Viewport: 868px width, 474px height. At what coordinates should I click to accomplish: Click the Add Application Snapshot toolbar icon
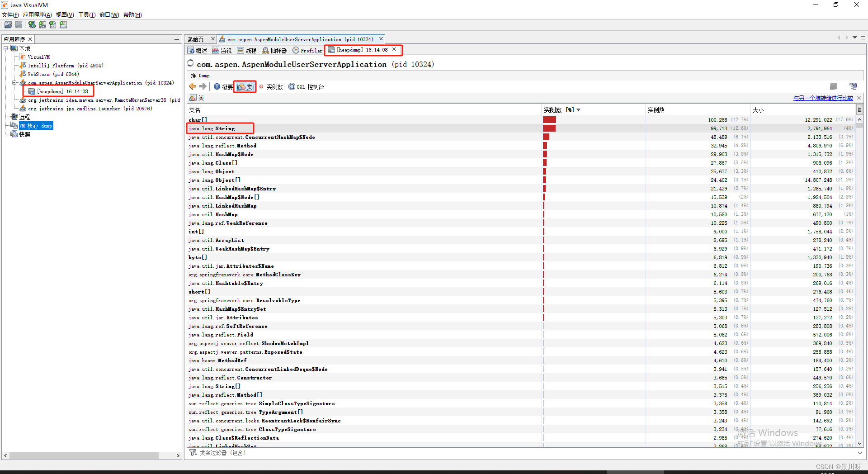tap(63, 25)
